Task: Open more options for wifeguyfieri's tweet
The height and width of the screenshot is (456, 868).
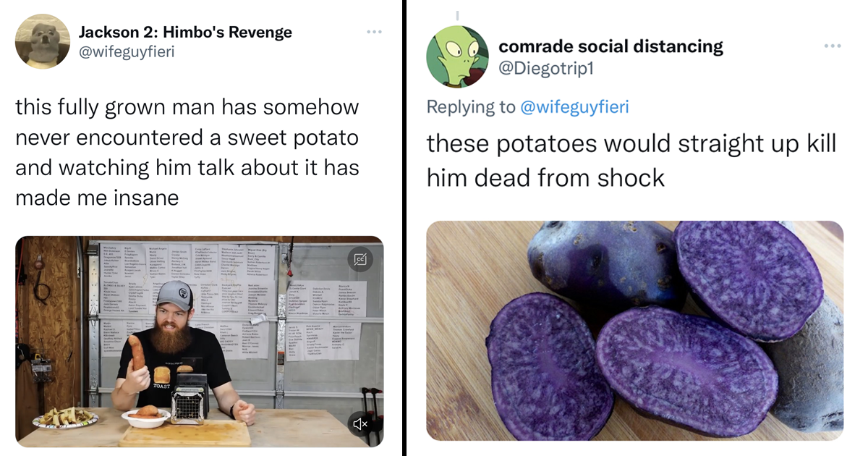Action: click(373, 32)
